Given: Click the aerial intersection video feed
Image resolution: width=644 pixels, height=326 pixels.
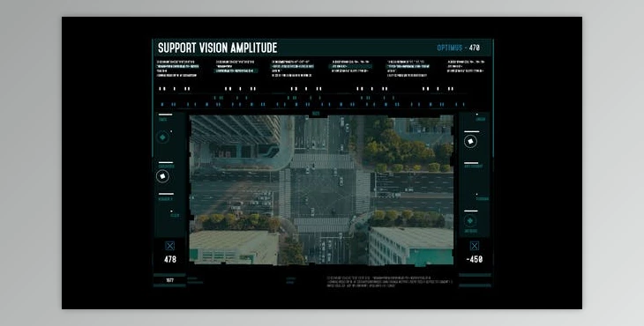Looking at the screenshot, I should click(322, 189).
